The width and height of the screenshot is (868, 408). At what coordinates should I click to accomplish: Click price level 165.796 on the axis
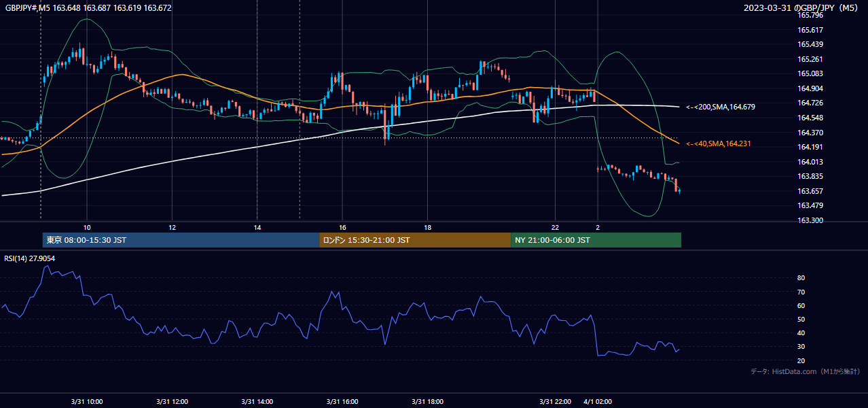click(x=810, y=15)
